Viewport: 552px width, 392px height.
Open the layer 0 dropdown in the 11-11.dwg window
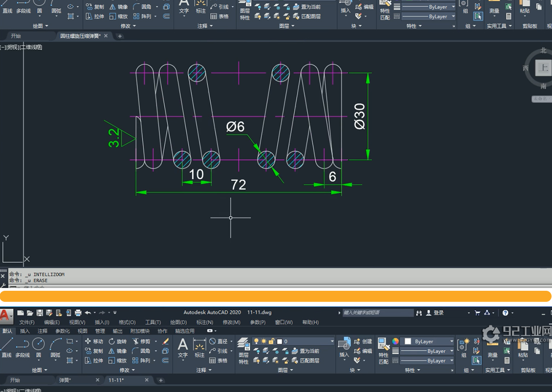pyautogui.click(x=331, y=341)
